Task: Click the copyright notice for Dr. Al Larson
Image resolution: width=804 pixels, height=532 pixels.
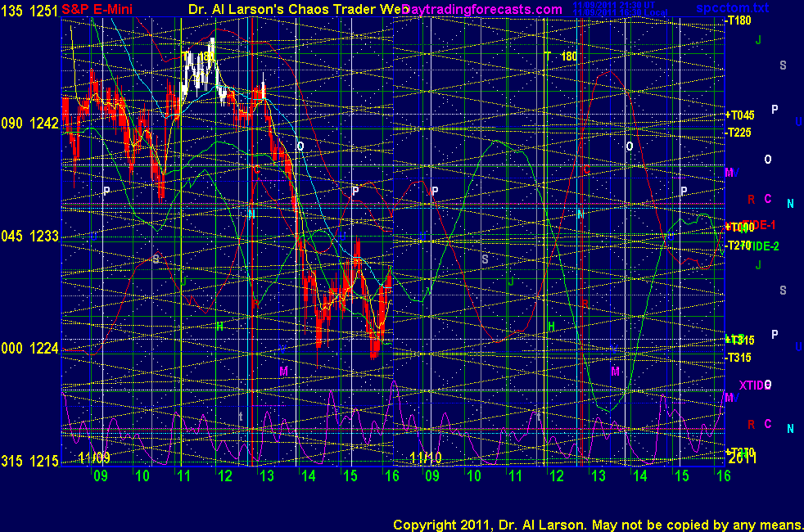Action: click(x=598, y=525)
